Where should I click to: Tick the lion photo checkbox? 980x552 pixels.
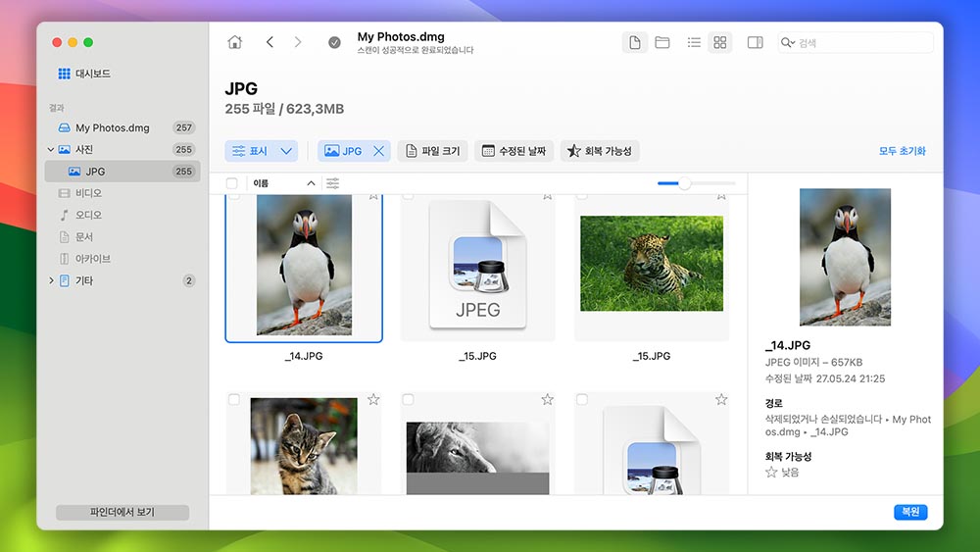pyautogui.click(x=408, y=399)
